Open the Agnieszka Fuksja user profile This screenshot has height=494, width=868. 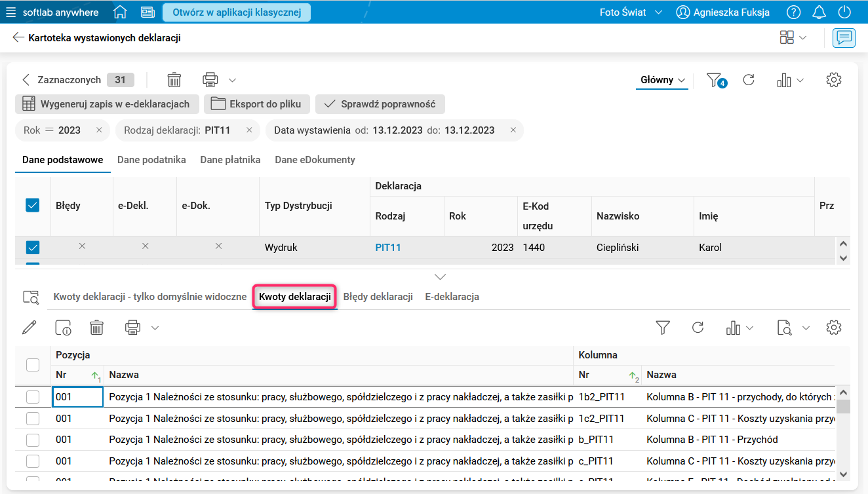coord(722,12)
